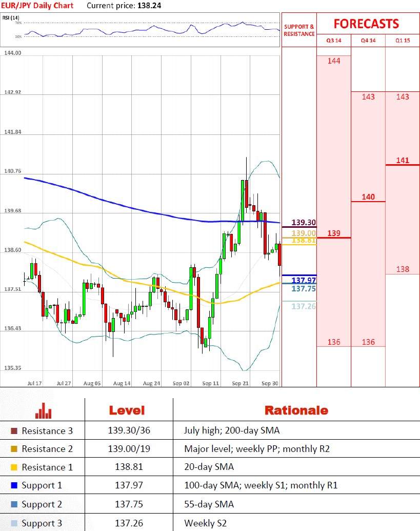This screenshot has width=420, height=531.
Task: Click the Support 3 light blue color swatch
Action: click(x=14, y=523)
